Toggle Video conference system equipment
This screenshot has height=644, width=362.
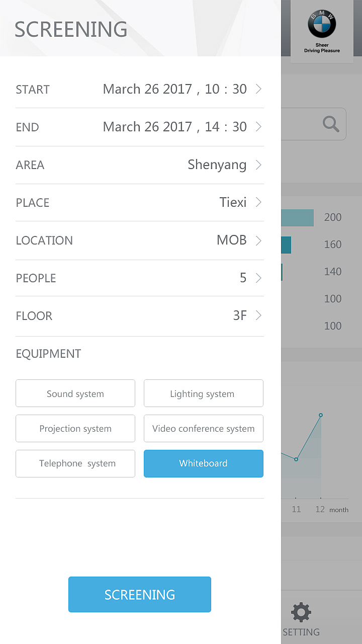(203, 429)
